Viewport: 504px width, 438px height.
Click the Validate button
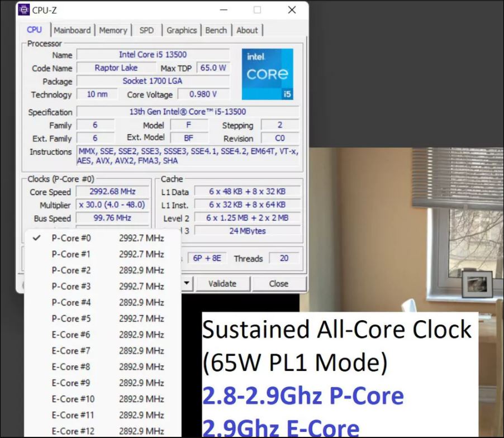[222, 283]
